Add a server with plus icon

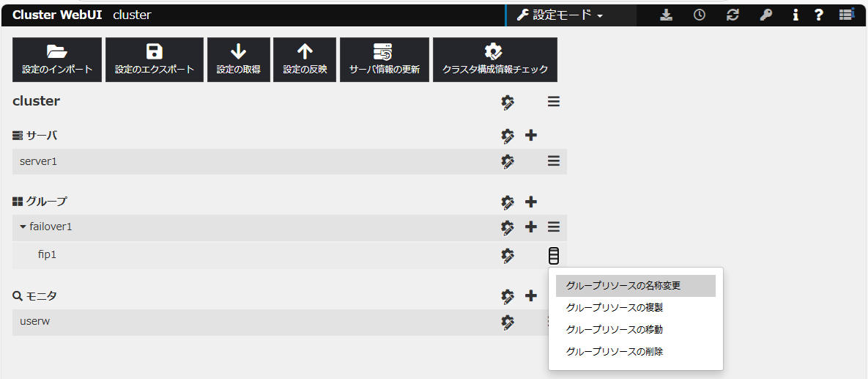pos(532,136)
